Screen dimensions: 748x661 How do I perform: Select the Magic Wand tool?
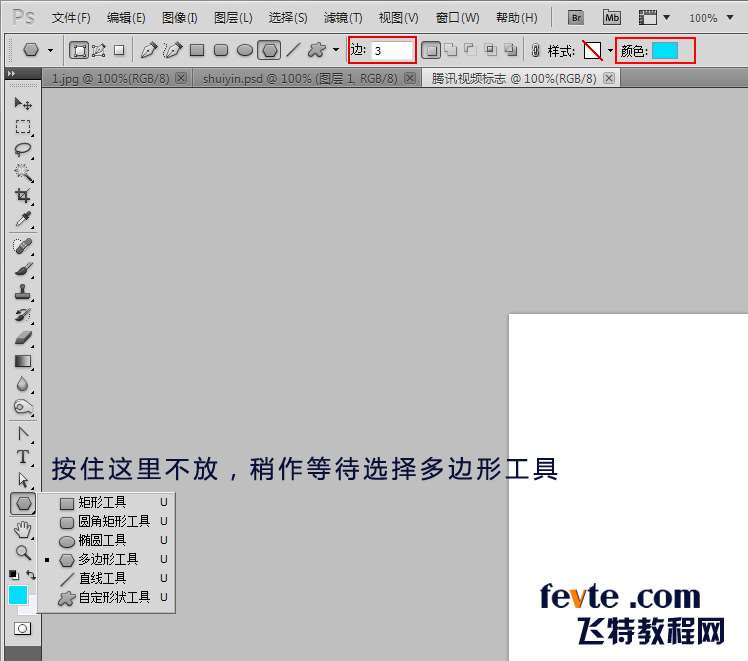tap(22, 173)
